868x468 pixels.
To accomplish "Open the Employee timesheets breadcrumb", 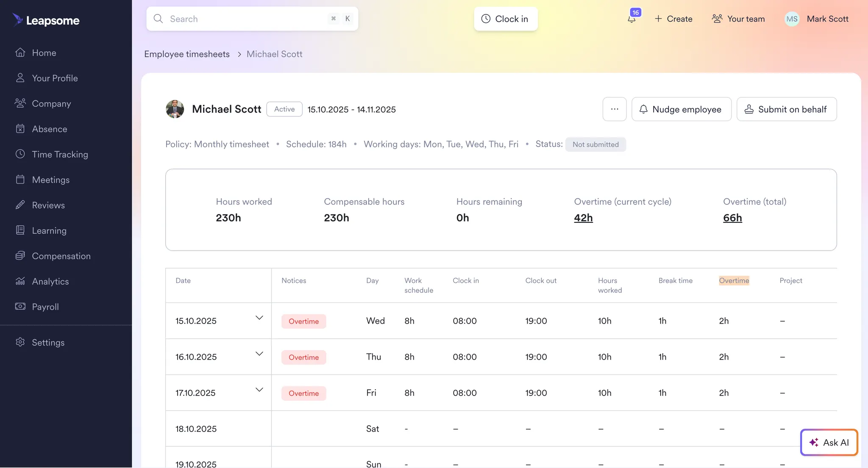I will click(x=186, y=54).
